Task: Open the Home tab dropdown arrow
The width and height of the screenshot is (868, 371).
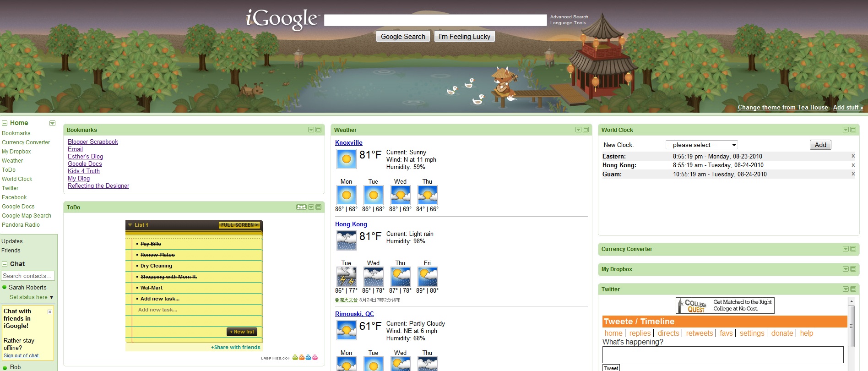Action: tap(52, 123)
